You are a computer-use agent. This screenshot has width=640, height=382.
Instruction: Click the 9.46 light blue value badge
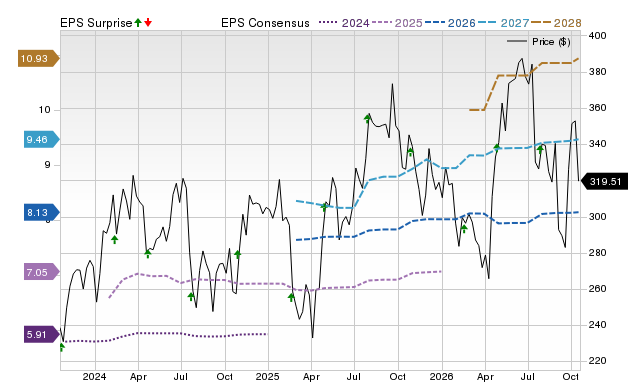click(x=42, y=140)
